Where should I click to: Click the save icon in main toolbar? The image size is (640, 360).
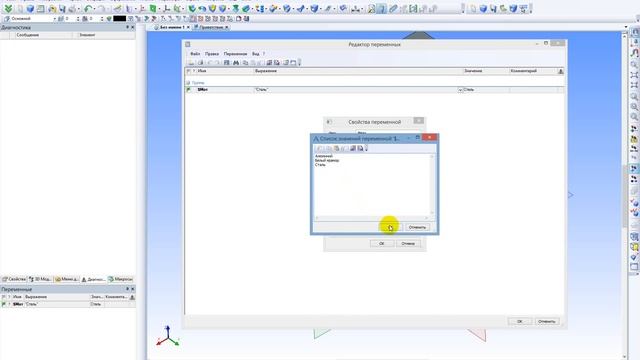(x=62, y=8)
